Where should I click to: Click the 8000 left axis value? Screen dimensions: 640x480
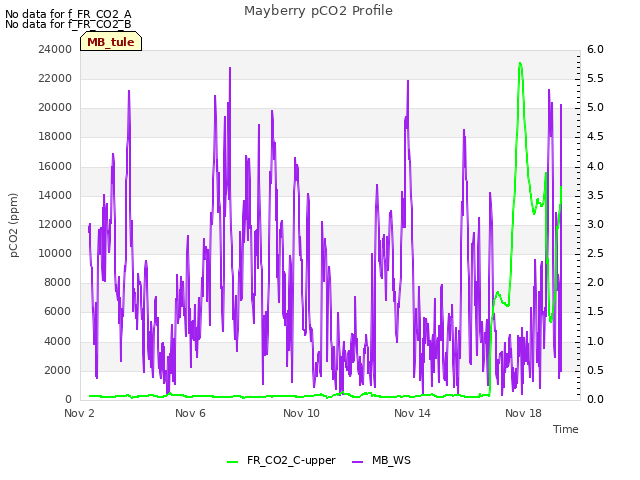pyautogui.click(x=58, y=282)
